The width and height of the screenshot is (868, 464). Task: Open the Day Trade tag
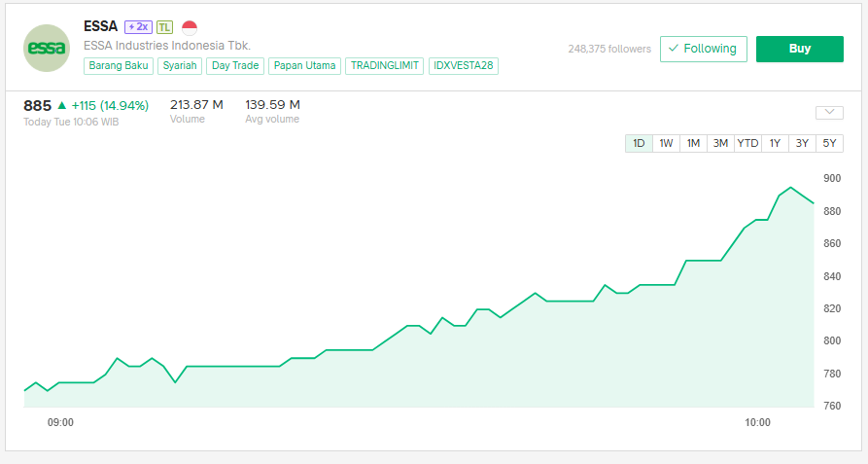coord(235,66)
